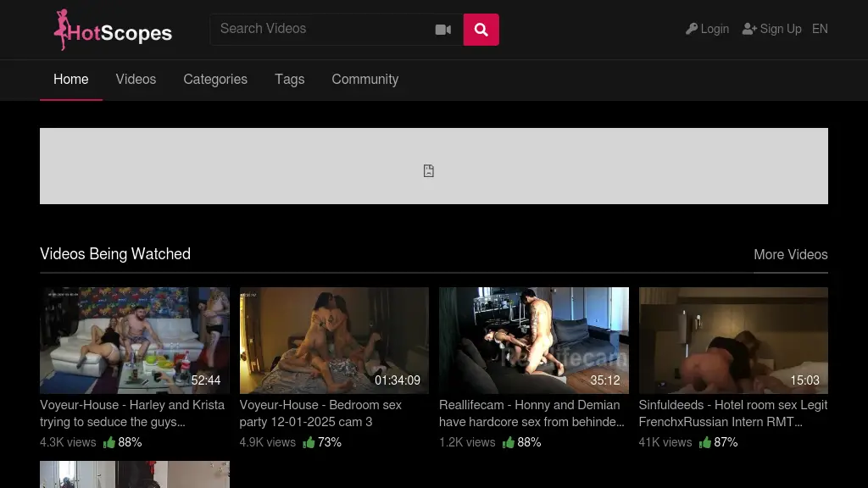Click the Sign Up link
Viewport: 868px width, 488px height.
[780, 29]
